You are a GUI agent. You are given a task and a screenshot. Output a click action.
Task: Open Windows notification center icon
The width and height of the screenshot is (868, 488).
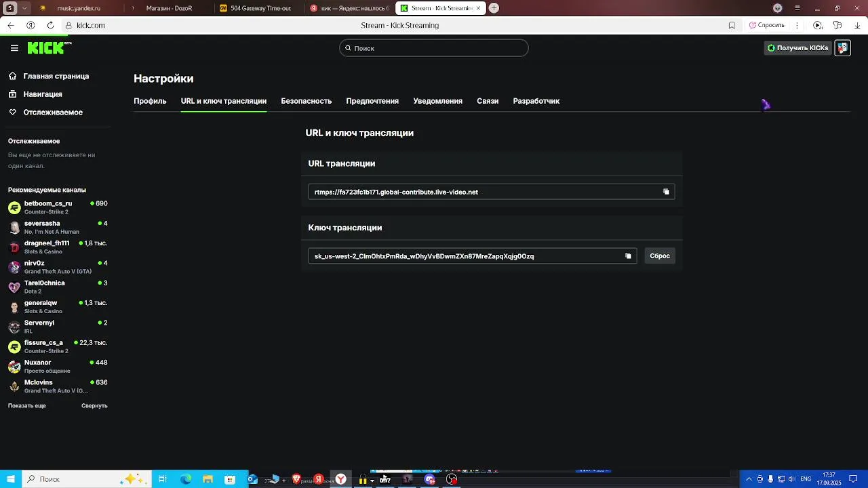coord(854,479)
